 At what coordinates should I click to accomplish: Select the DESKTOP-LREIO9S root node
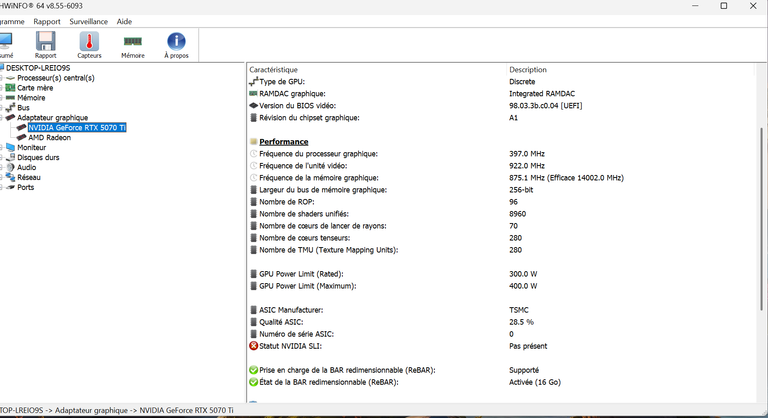tap(38, 68)
